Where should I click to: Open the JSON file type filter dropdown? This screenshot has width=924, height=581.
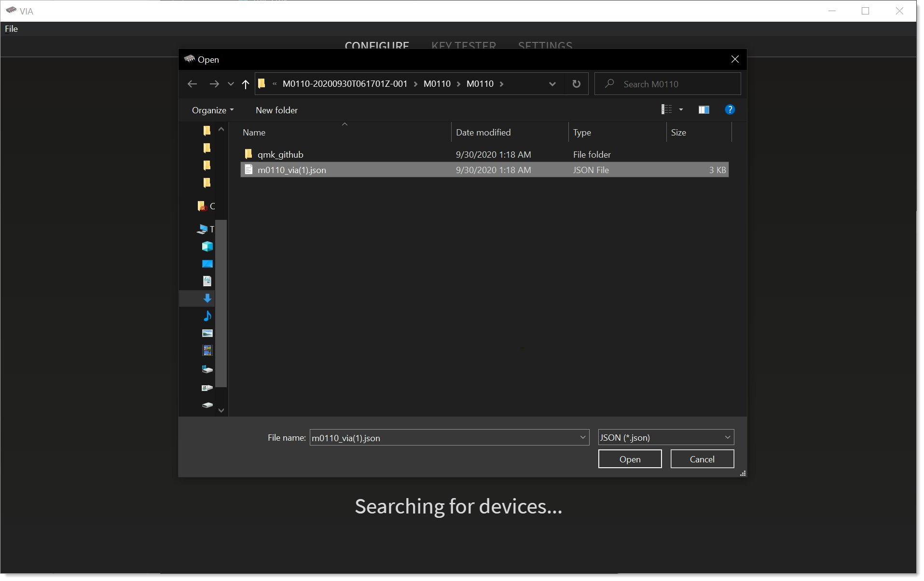[665, 437]
